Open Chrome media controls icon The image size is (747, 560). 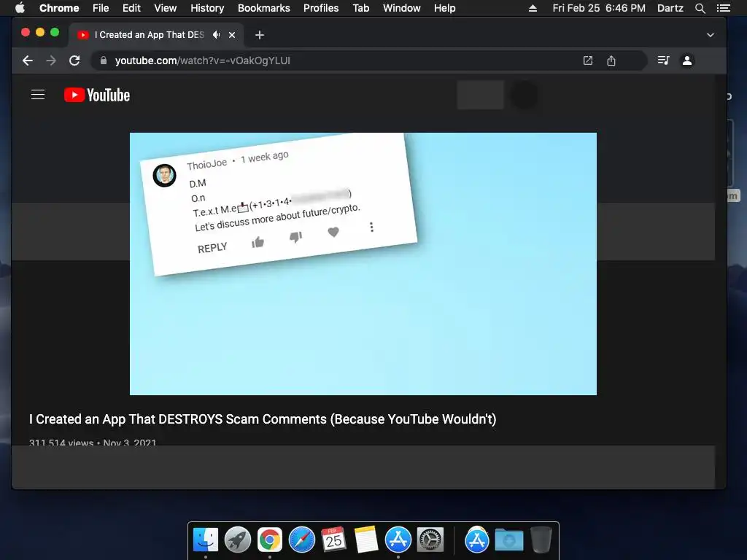tap(663, 61)
